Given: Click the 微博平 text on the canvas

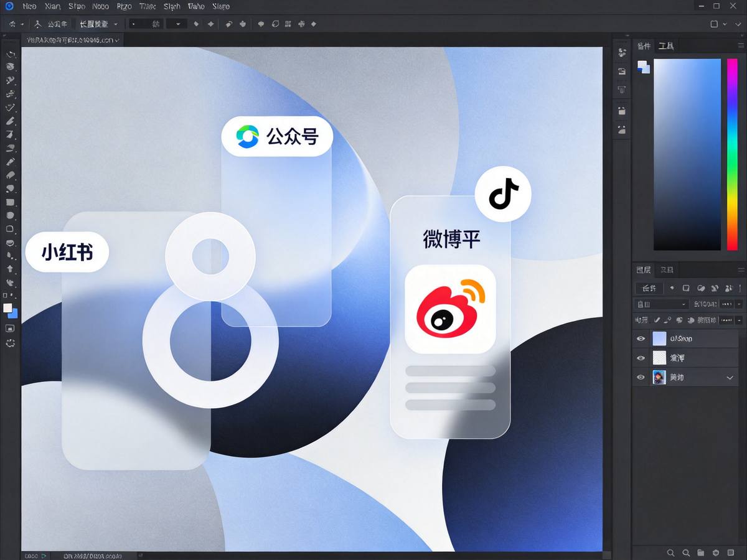Looking at the screenshot, I should pos(452,239).
